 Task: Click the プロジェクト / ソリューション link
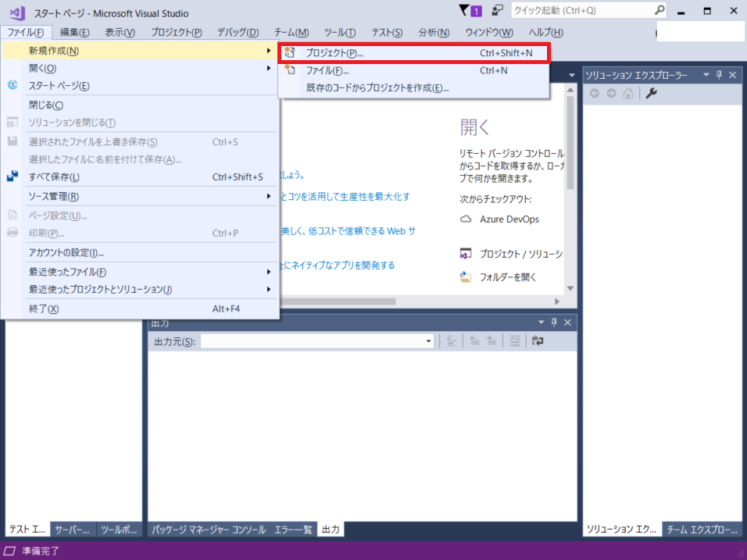[522, 254]
